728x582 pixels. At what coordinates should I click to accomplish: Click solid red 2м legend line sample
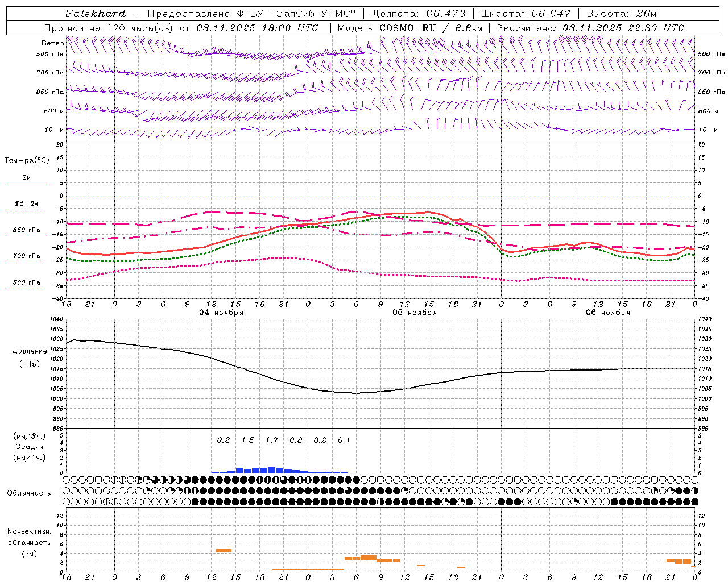26,184
